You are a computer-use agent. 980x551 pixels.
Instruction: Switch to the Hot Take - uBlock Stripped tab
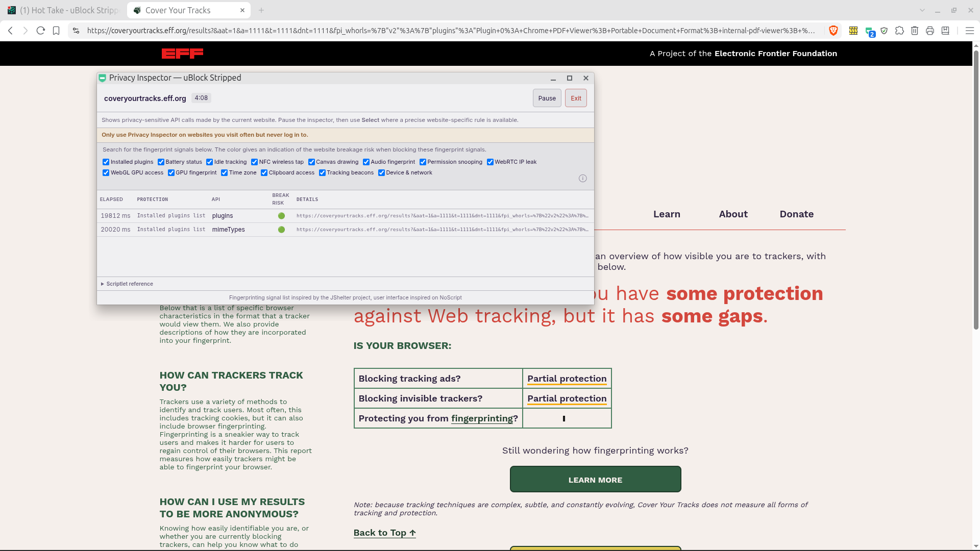tap(63, 10)
